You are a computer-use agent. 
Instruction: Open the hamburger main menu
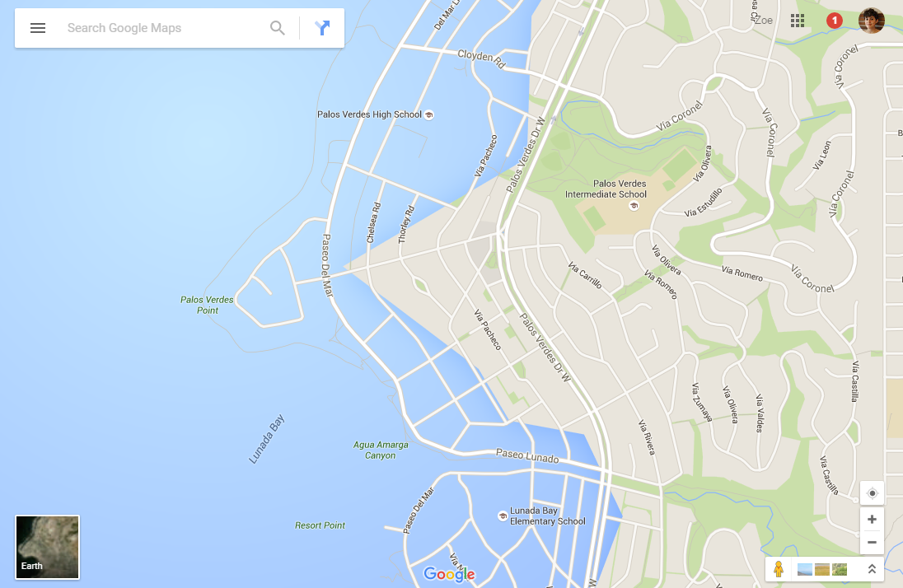(x=37, y=28)
